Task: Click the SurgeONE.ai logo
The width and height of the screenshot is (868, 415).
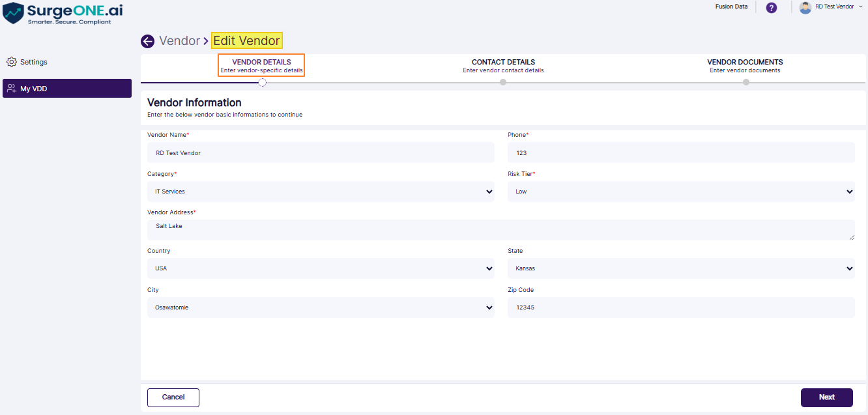Action: [63, 13]
